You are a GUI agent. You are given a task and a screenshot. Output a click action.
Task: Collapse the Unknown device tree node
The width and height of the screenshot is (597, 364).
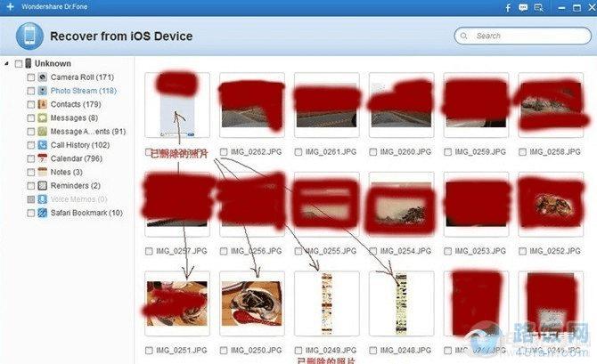click(6, 63)
